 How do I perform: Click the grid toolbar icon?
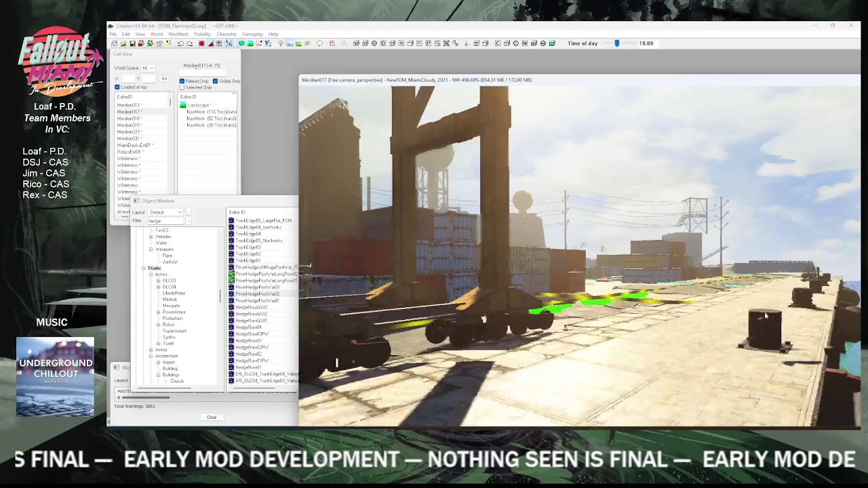(x=219, y=43)
